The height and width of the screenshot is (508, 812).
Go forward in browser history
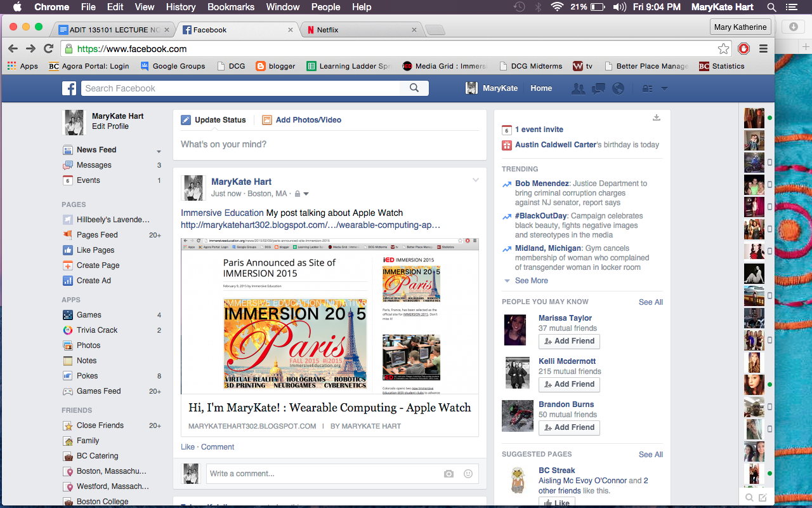(30, 49)
